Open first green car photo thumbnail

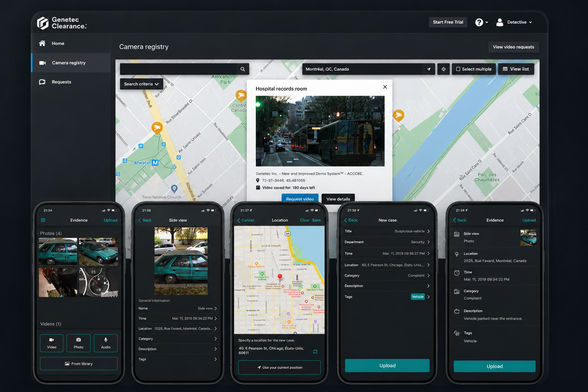pos(58,252)
